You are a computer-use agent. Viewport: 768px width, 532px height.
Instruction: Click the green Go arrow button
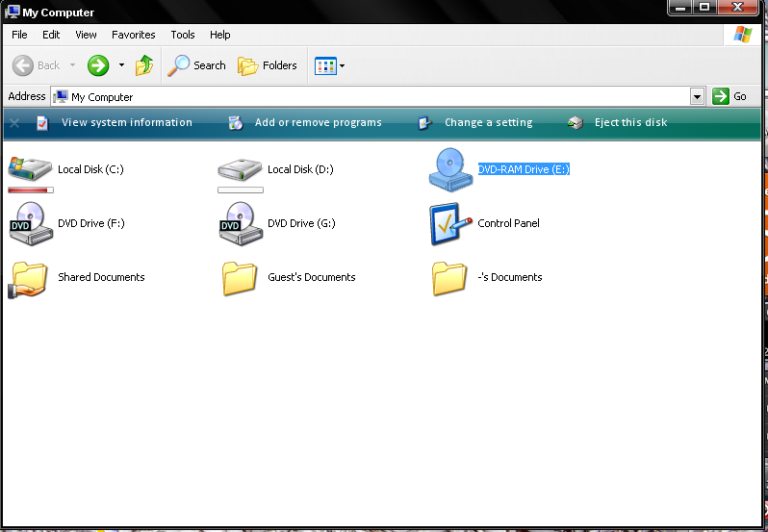(x=721, y=96)
